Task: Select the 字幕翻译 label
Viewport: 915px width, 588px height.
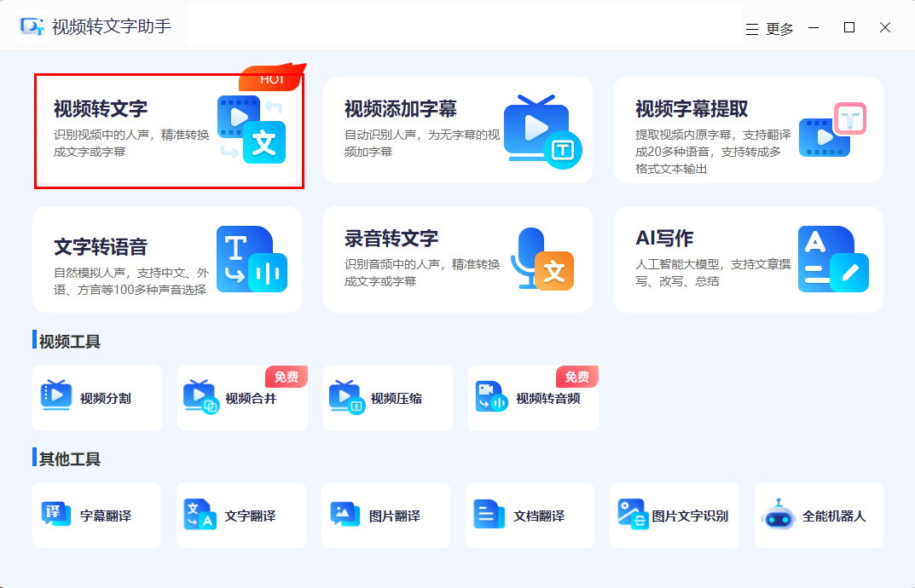Action: pyautogui.click(x=106, y=516)
